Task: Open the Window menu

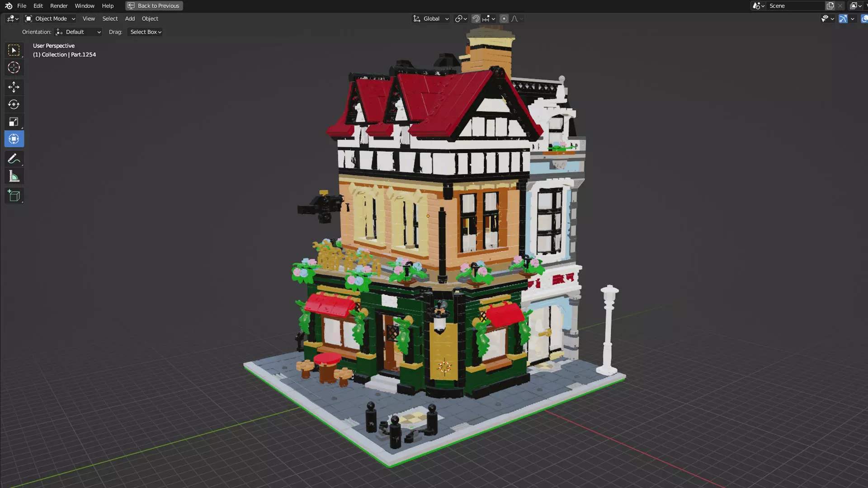Action: [85, 6]
